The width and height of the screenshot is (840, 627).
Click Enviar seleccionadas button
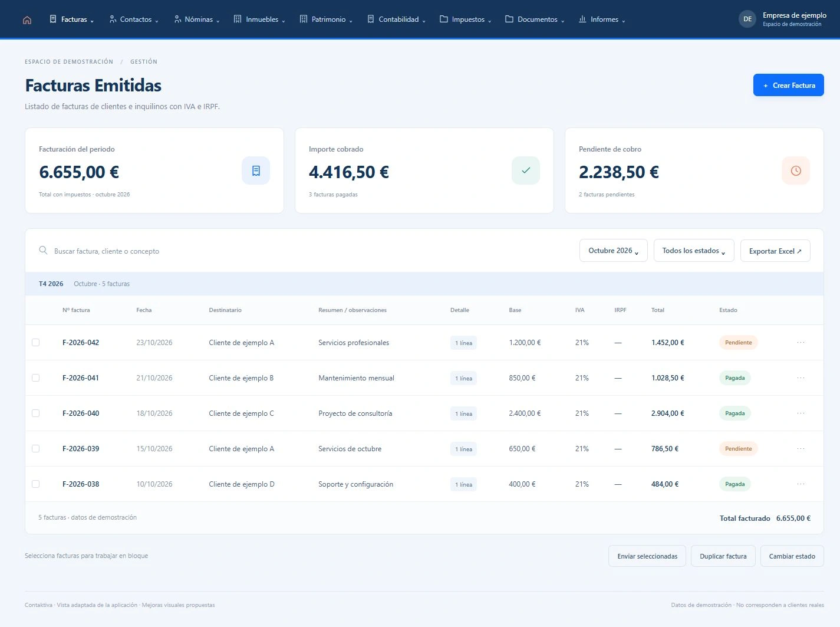[x=647, y=556]
